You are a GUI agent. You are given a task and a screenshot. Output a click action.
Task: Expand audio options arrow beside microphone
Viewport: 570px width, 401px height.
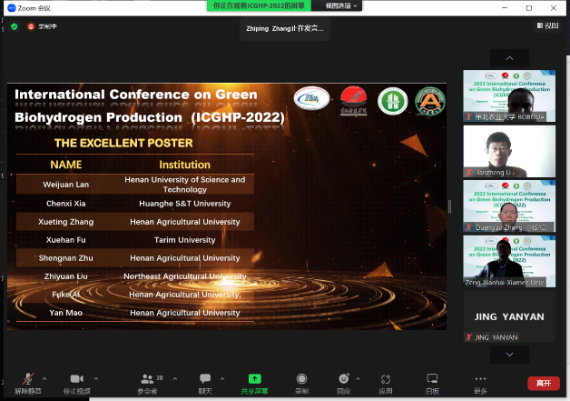[x=44, y=379]
